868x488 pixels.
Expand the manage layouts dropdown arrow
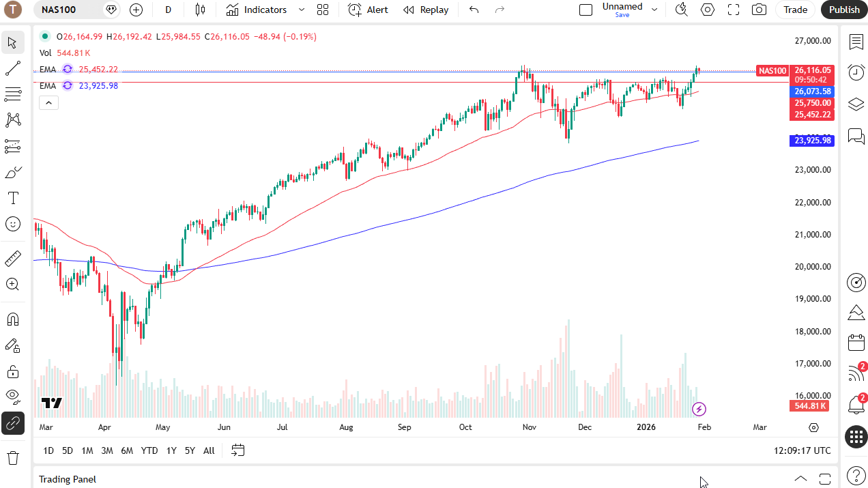coord(654,10)
